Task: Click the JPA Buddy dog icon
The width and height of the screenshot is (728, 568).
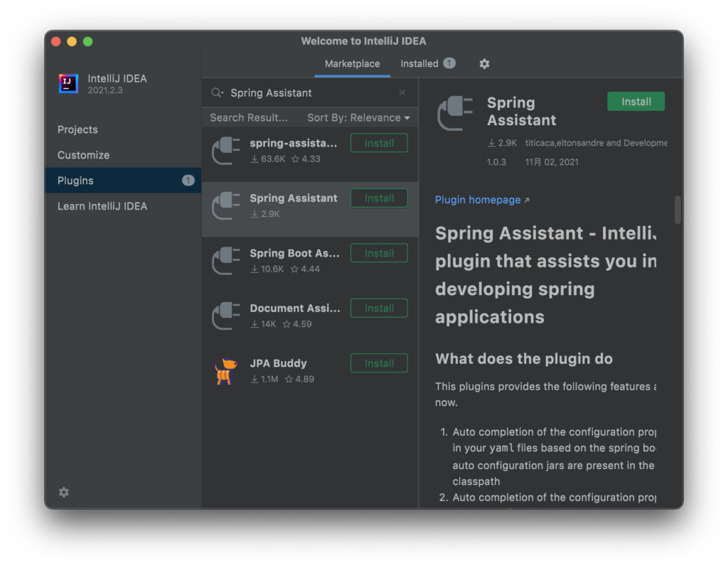Action: pos(225,370)
